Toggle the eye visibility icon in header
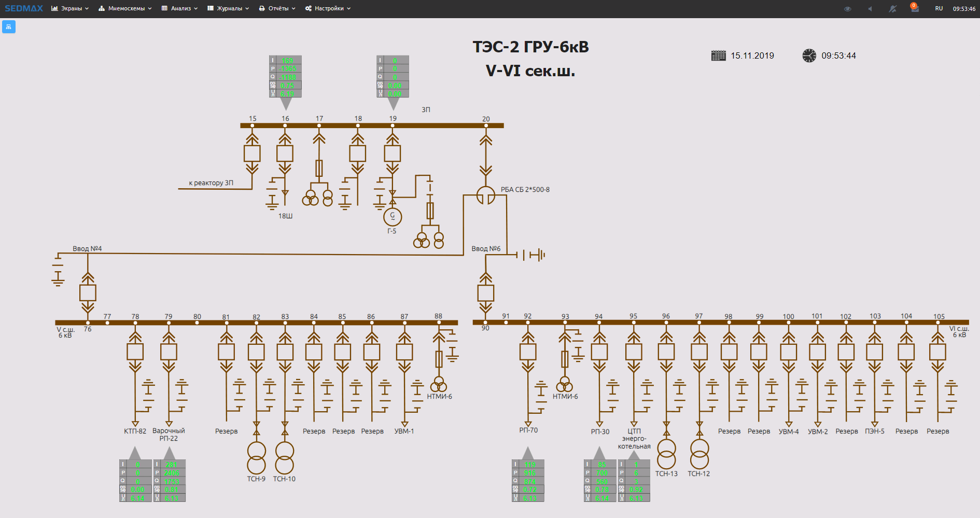Screen dimensions: 980x518 (x=847, y=9)
